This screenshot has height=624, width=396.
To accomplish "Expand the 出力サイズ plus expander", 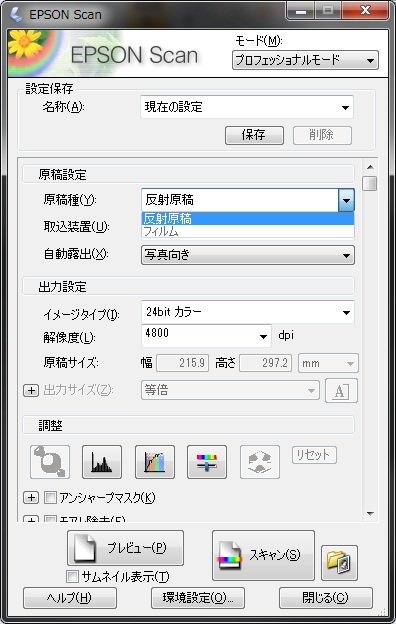I will coord(31,390).
